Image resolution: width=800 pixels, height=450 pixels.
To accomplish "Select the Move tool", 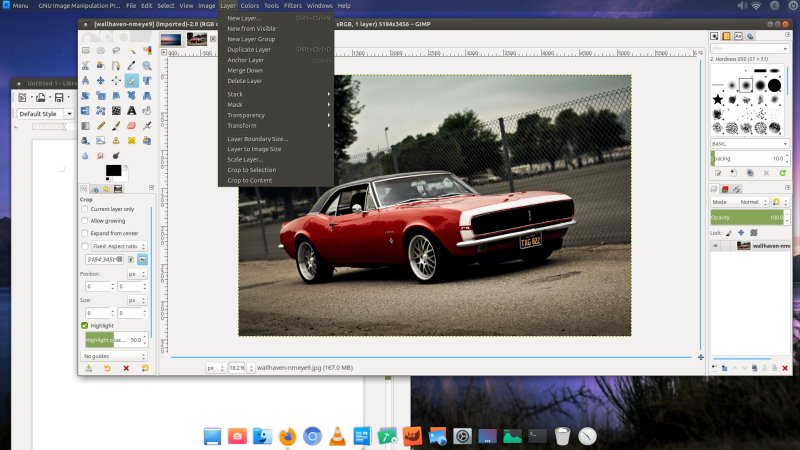I will pyautogui.click(x=101, y=80).
